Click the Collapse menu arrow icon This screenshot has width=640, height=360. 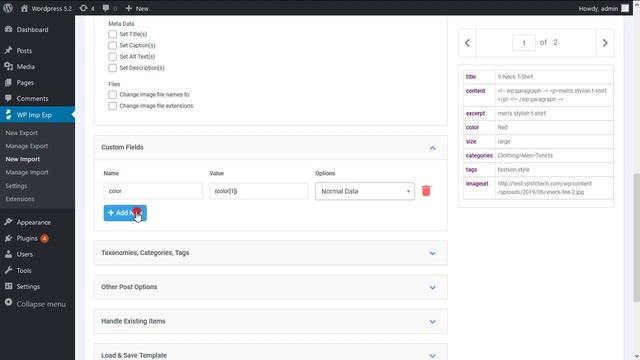coord(9,302)
